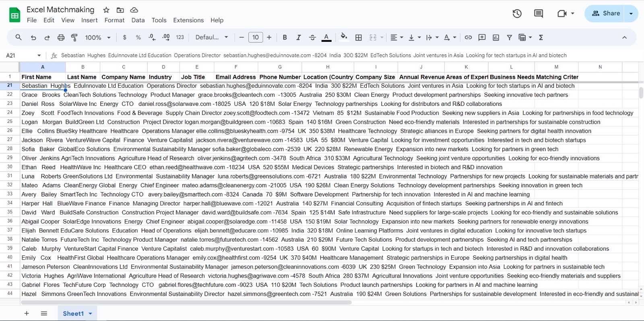Open text rotation dropdown
Screen dimensions: 644x321
[x=450, y=37]
